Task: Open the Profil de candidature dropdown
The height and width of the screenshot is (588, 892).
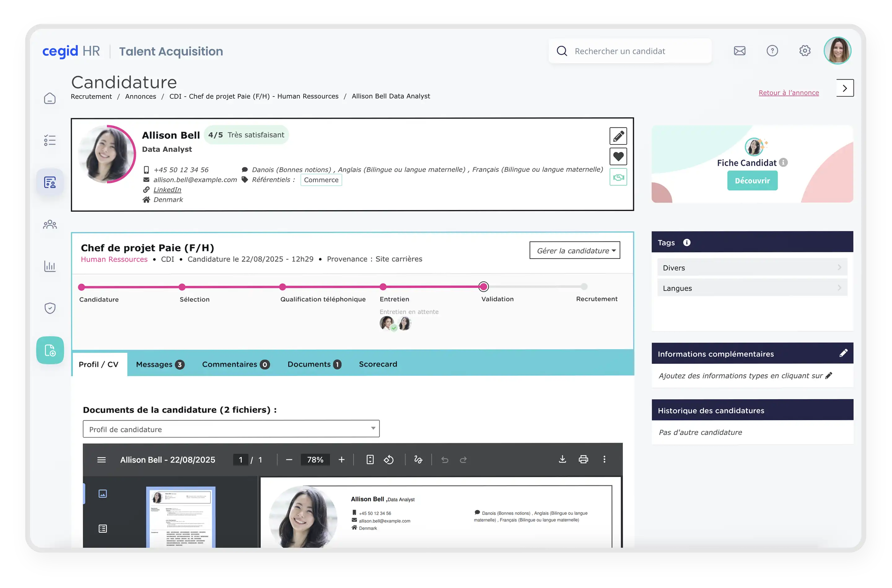Action: 231,429
